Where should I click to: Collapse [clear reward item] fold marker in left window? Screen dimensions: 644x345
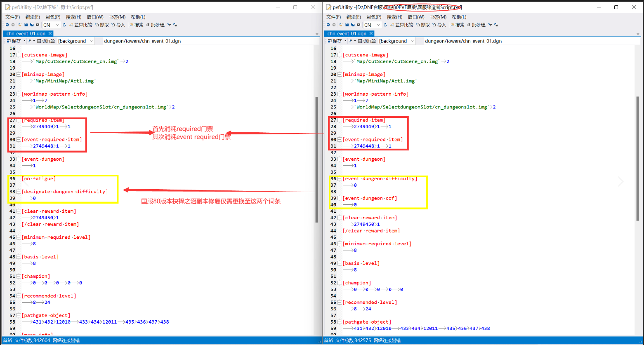[x=19, y=211]
